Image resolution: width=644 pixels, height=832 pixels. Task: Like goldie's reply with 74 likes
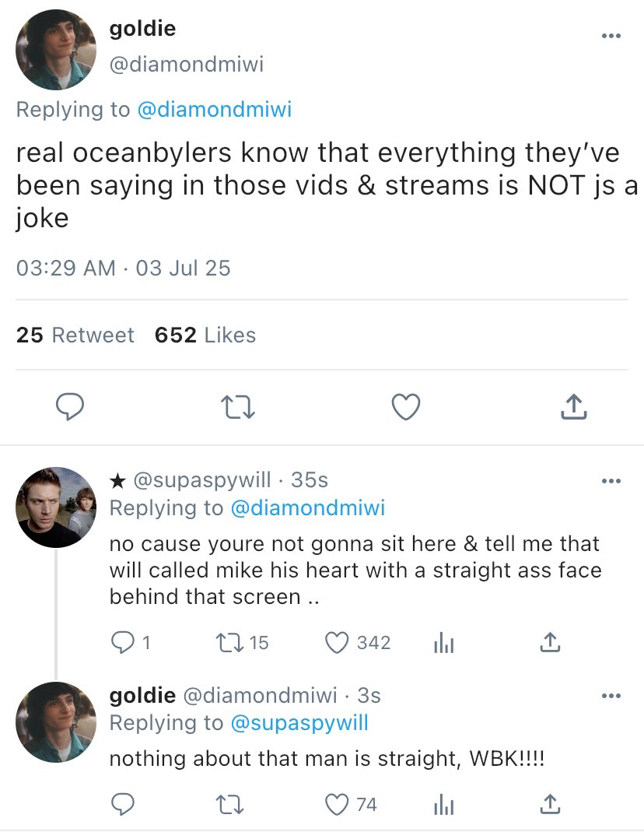336,804
